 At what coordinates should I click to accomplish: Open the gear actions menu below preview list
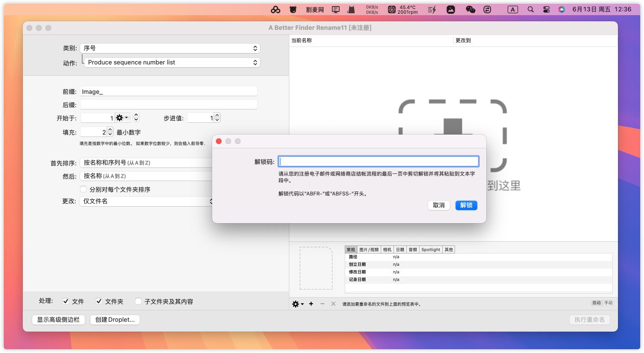(x=297, y=304)
